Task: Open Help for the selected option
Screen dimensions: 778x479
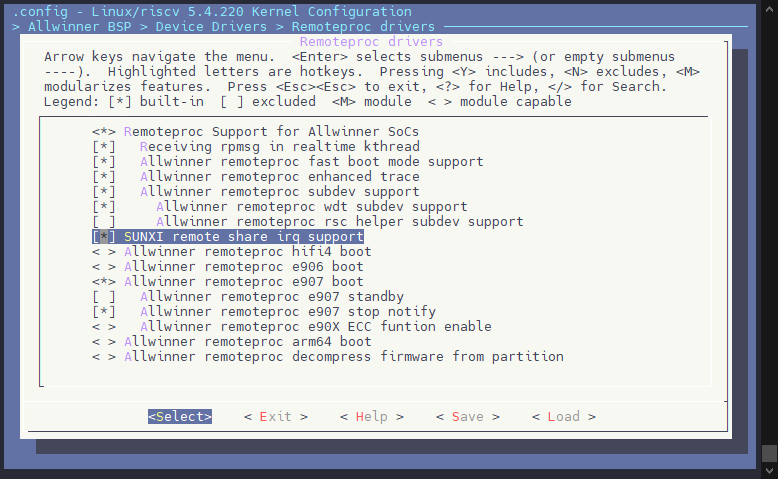Action: 372,416
